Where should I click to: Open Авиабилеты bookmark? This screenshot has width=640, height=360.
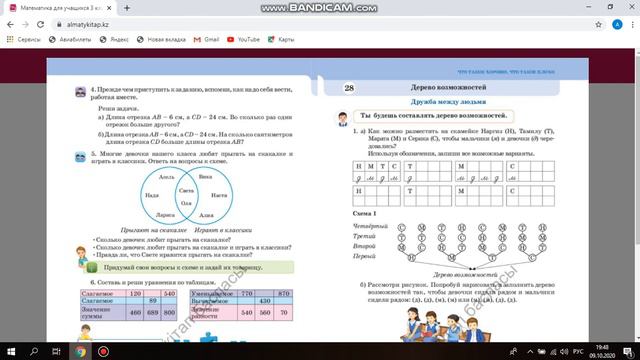pos(70,40)
